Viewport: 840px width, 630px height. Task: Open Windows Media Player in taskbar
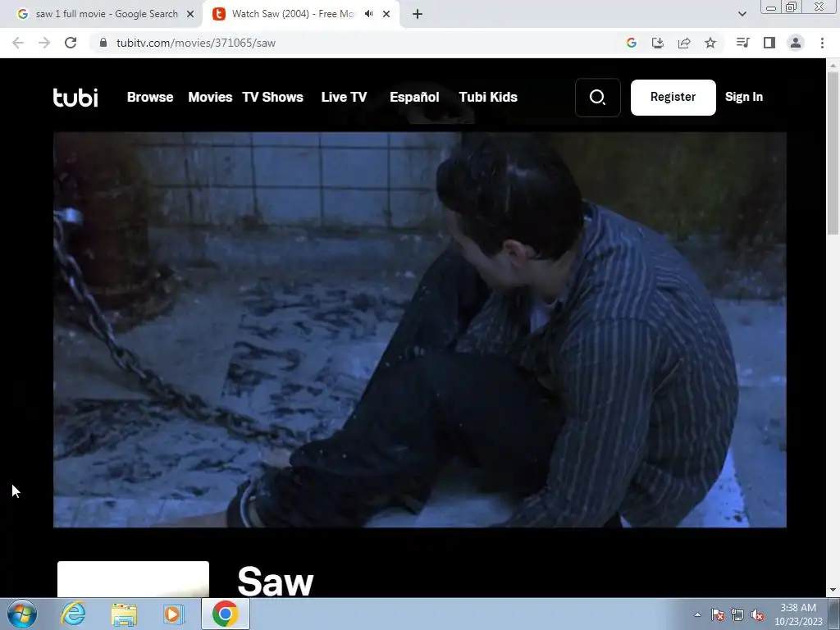174,614
